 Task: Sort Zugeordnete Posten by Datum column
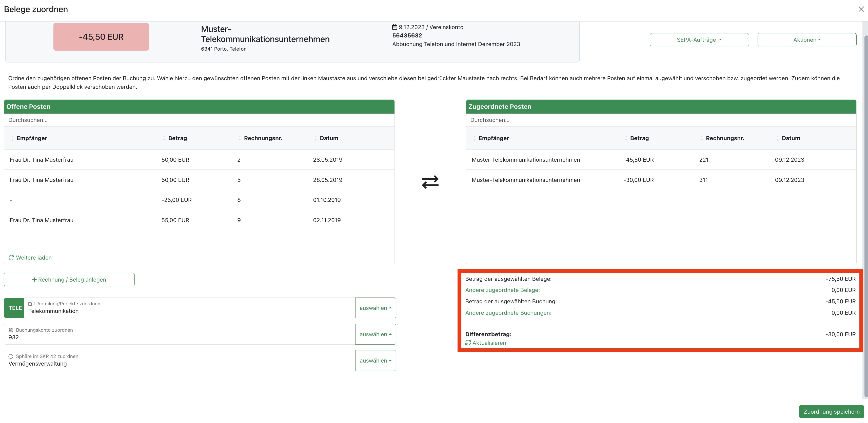click(x=791, y=138)
